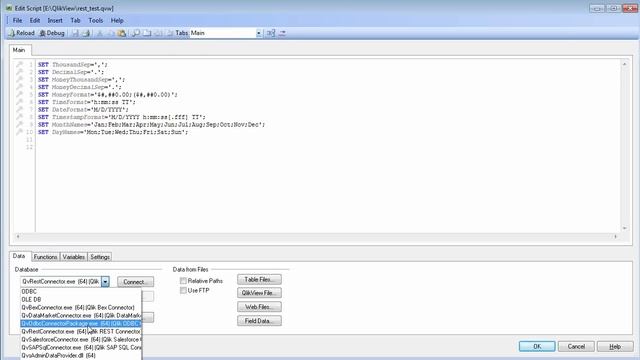The image size is (640, 360).
Task: Click the Debug toolbar button
Action: pos(52,33)
